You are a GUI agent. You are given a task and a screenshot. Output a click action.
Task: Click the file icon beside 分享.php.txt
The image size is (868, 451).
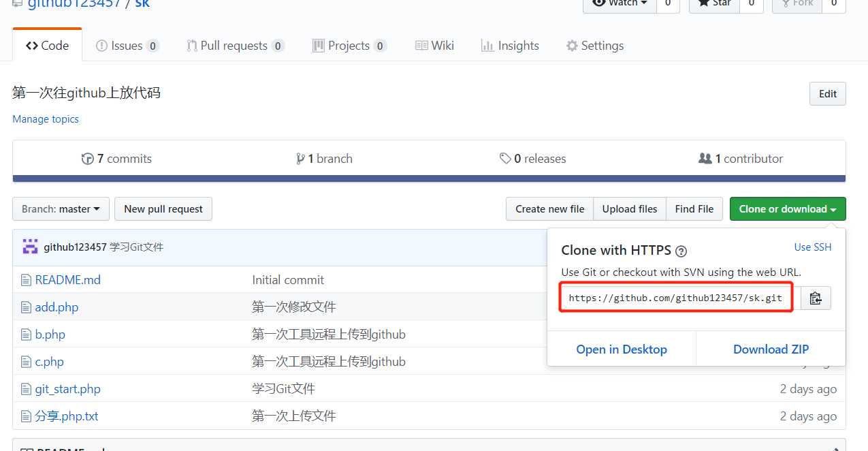tap(26, 416)
